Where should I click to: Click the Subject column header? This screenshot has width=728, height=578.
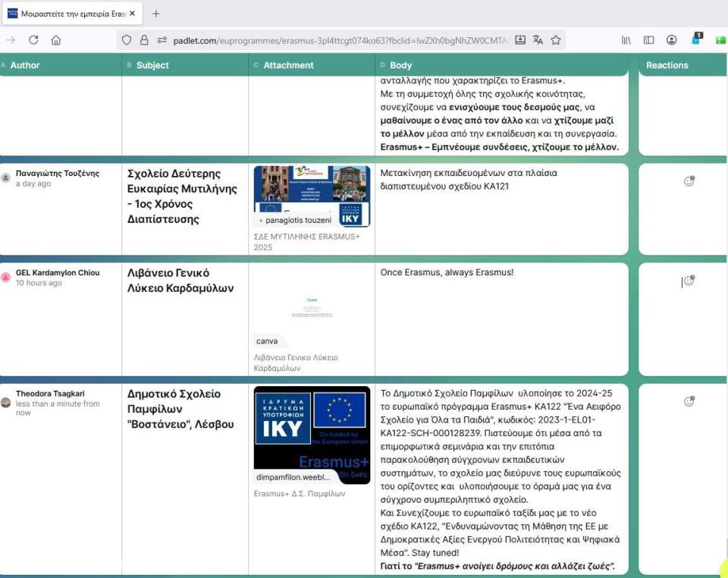152,65
